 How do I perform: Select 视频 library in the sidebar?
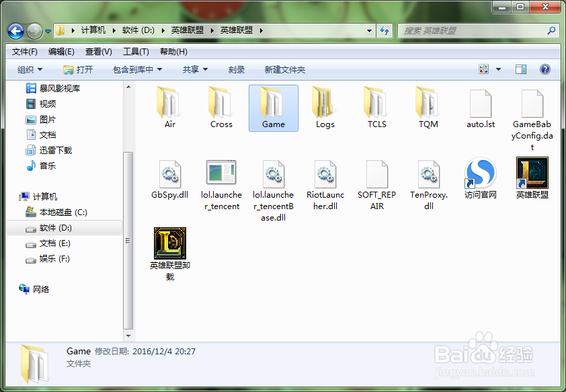[41, 104]
